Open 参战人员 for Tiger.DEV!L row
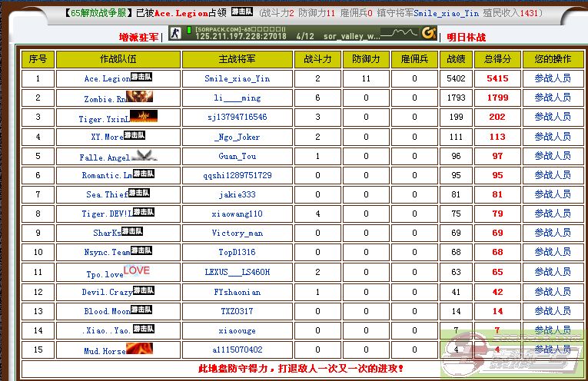The width and height of the screenshot is (588, 381). [x=553, y=214]
